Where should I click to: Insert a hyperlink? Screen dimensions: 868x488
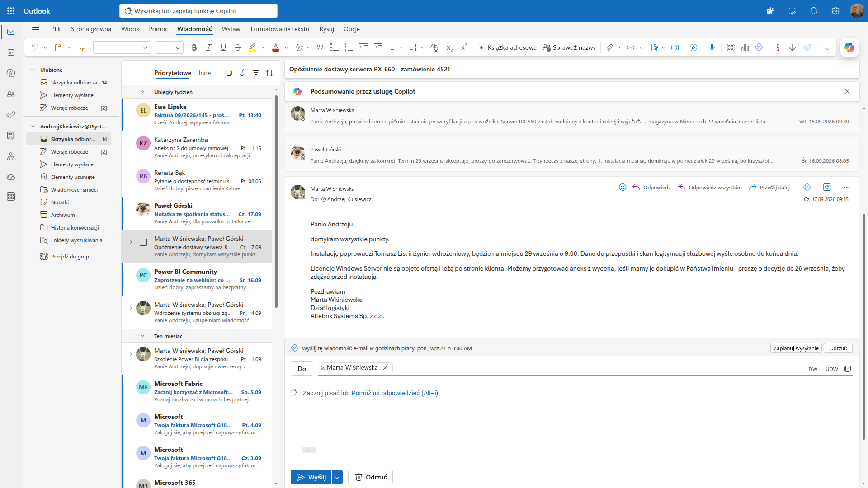click(631, 47)
